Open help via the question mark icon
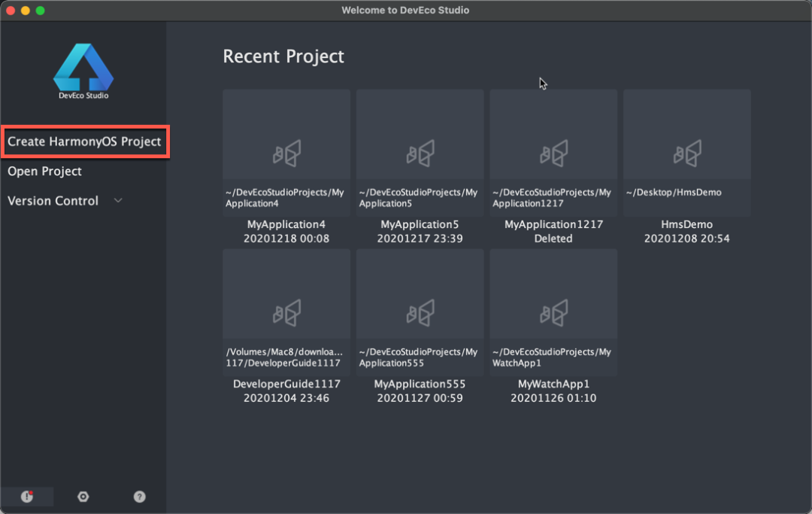The image size is (812, 514). (139, 497)
